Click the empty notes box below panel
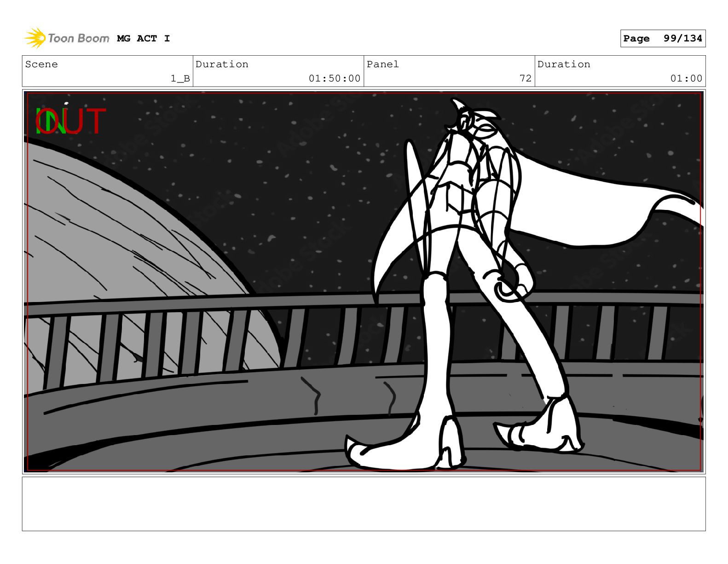 364,504
